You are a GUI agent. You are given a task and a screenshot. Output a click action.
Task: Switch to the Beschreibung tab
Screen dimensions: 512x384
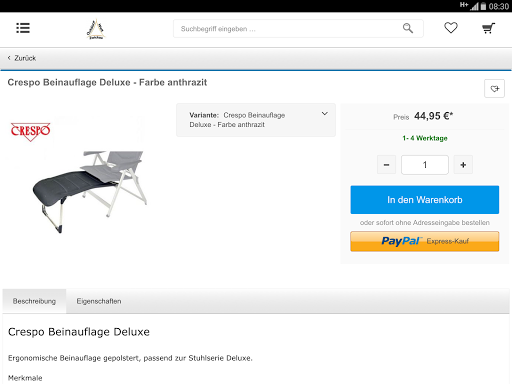34,301
